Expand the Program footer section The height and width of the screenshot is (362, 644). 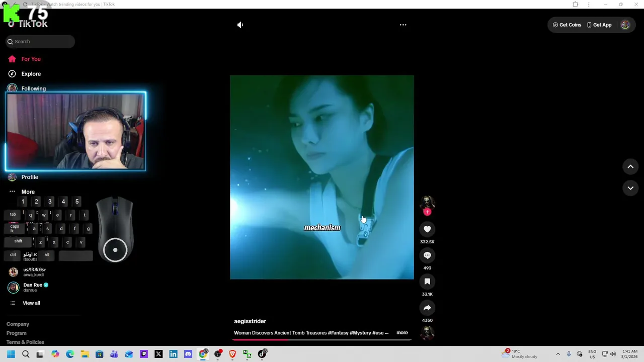(16, 333)
